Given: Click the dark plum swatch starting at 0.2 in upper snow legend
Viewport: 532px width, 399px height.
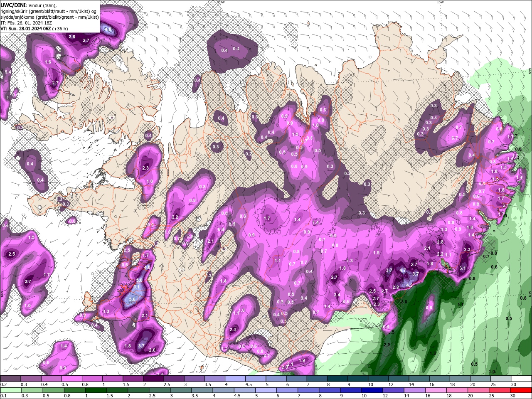Looking at the screenshot, I should (x=10, y=379).
